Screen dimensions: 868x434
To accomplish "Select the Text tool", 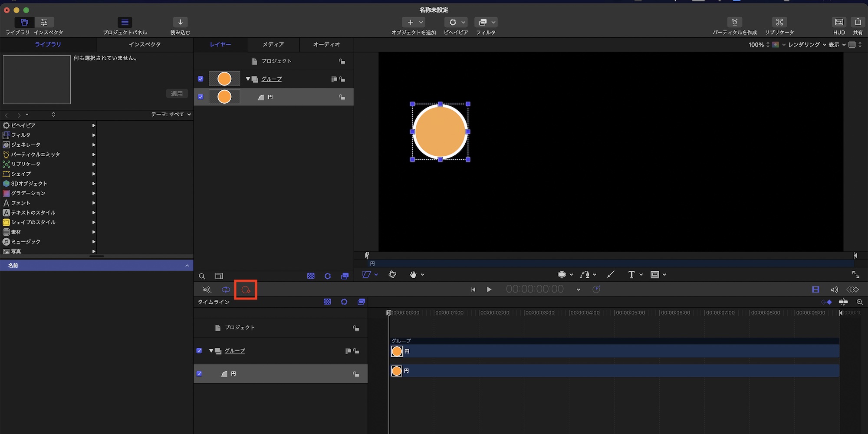I will click(631, 274).
